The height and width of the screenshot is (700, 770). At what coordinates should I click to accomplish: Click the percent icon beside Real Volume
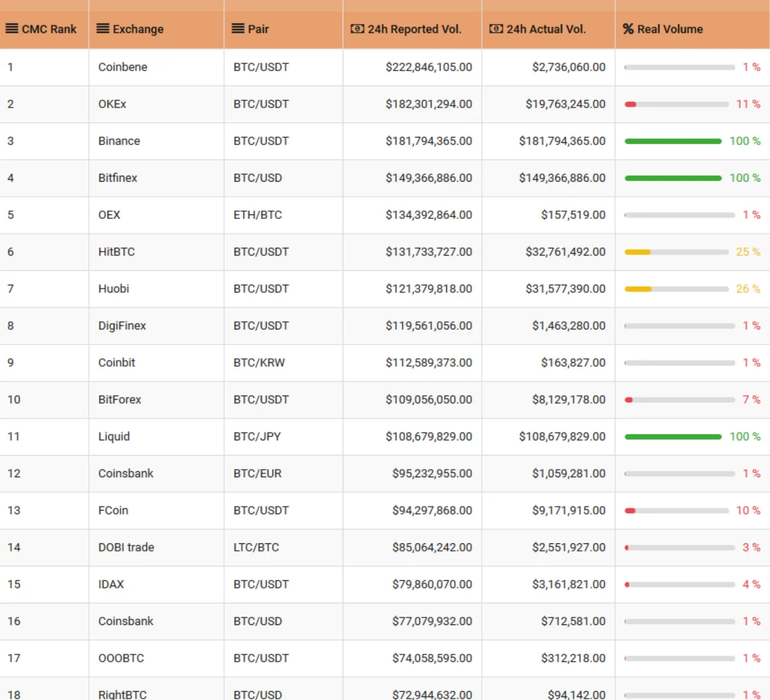click(628, 29)
